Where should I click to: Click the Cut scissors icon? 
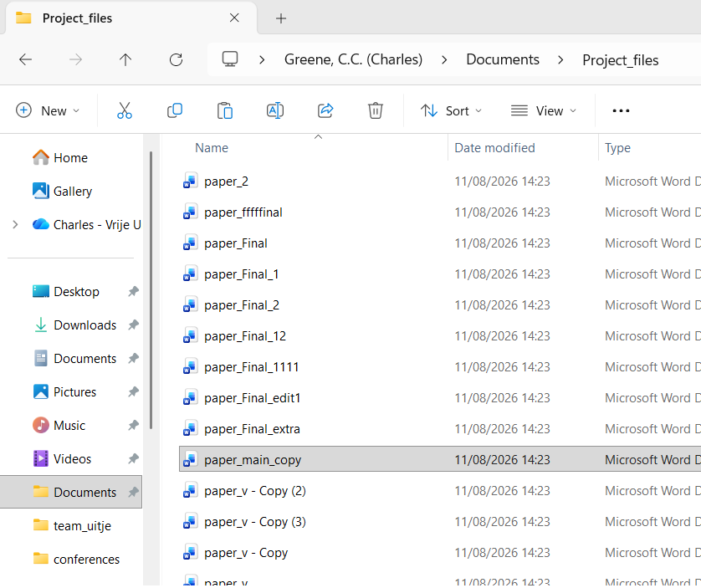pos(125,110)
